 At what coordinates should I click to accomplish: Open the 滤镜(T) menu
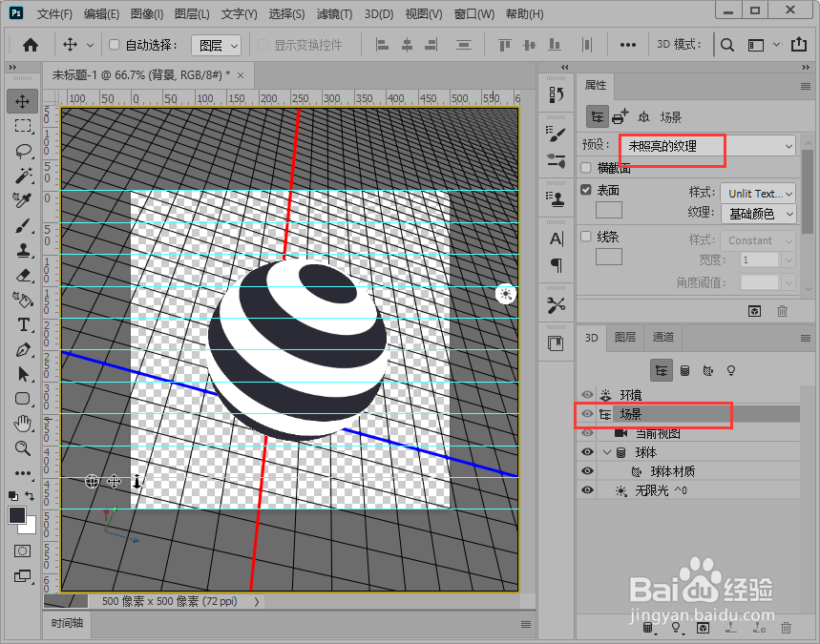(x=334, y=14)
